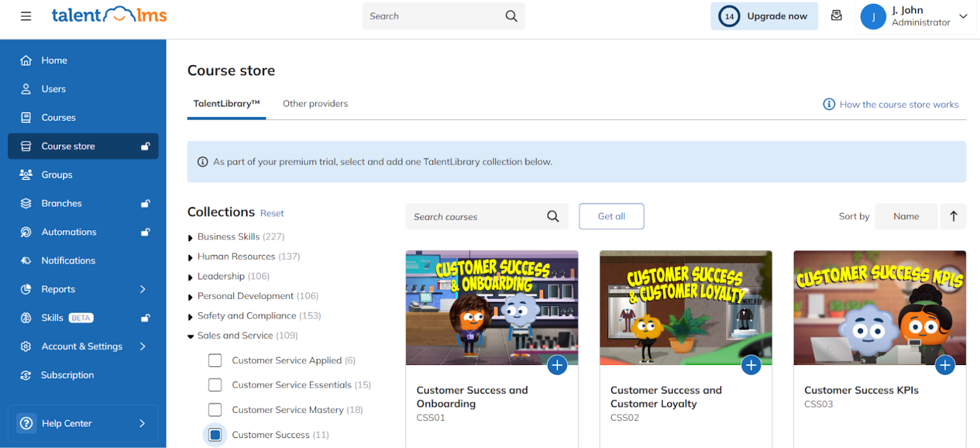Click the Branches layers icon
The height and width of the screenshot is (448, 980).
(26, 203)
